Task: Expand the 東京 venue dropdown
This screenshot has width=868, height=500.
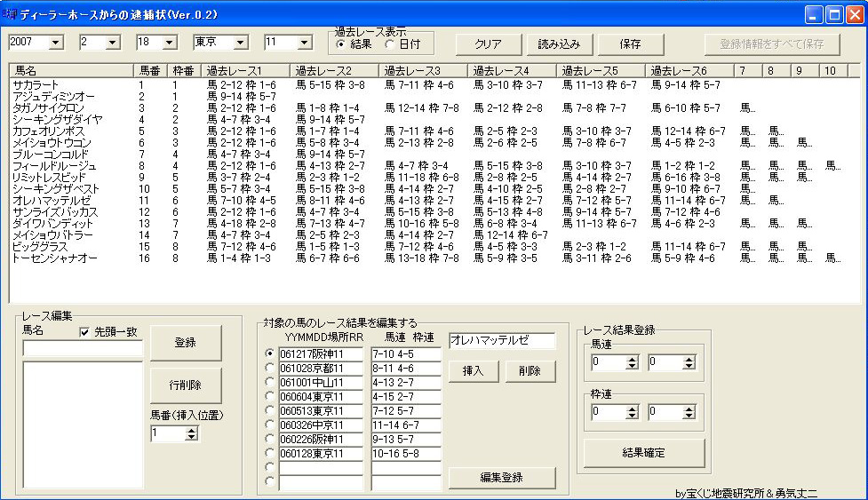Action: [240, 43]
